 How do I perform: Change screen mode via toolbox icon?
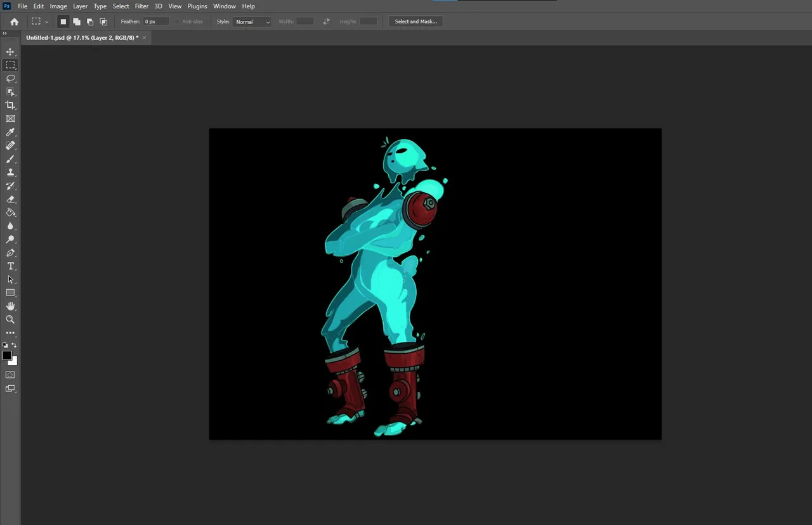point(10,389)
